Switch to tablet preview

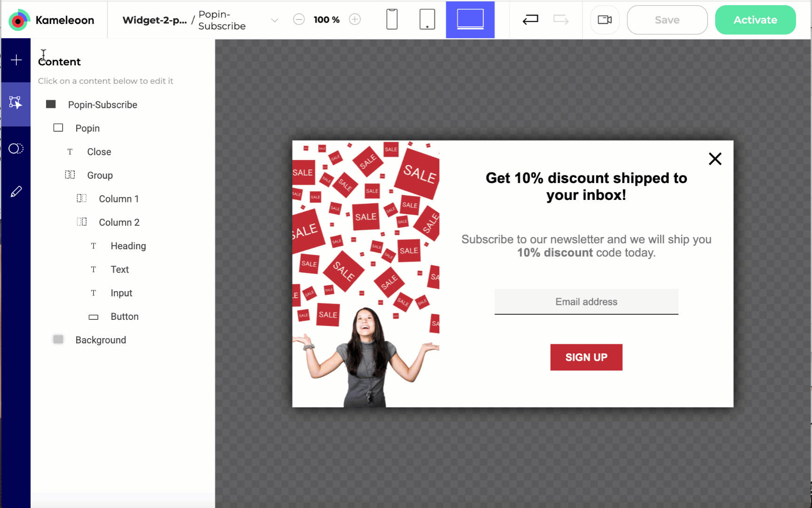pos(427,20)
